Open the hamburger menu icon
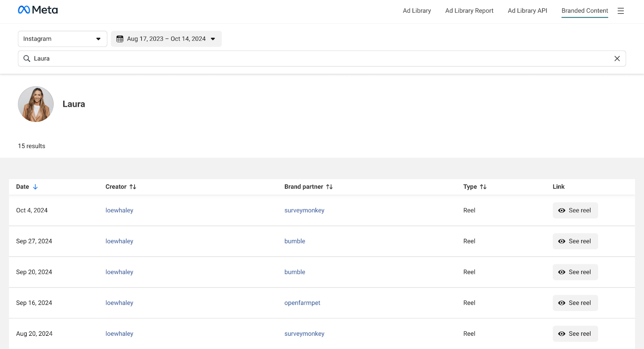644x349 pixels. (x=621, y=11)
